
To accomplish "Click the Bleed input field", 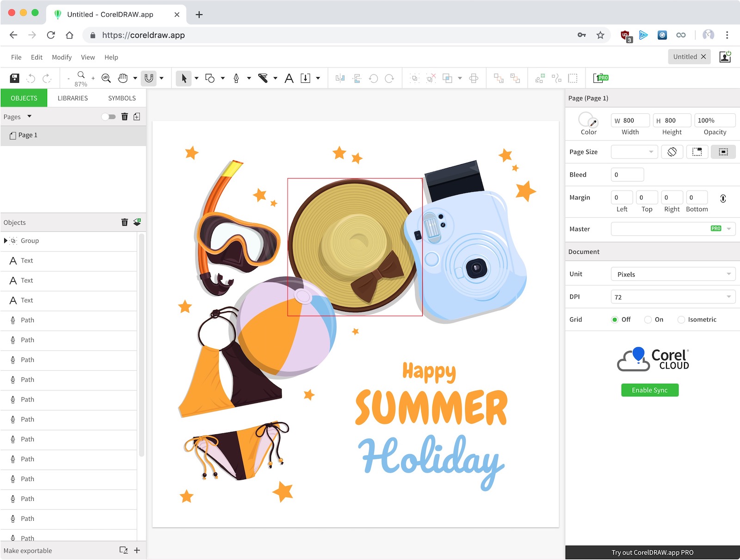I will tap(627, 175).
